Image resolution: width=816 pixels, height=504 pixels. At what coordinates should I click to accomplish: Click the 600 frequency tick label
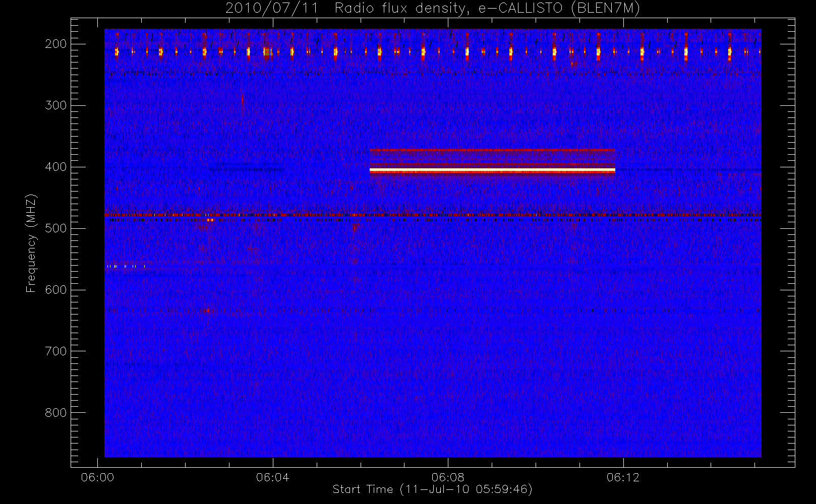56,290
